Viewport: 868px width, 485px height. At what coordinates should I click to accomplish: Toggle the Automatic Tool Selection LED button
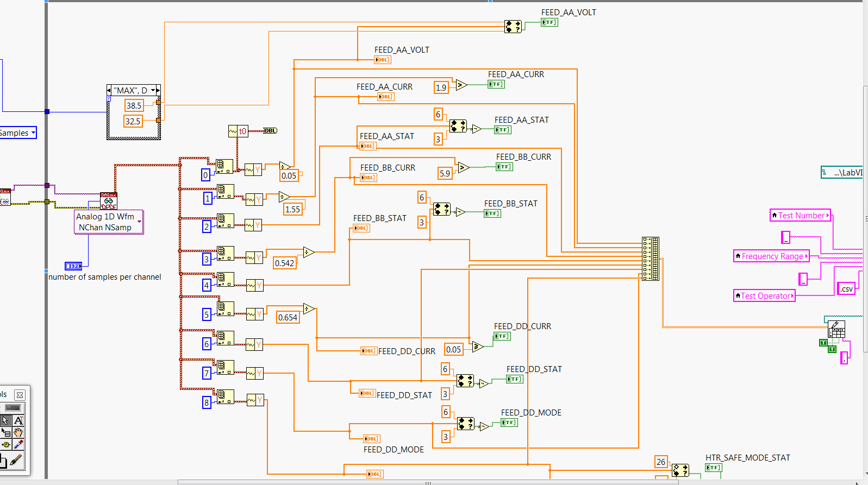[x=13, y=408]
